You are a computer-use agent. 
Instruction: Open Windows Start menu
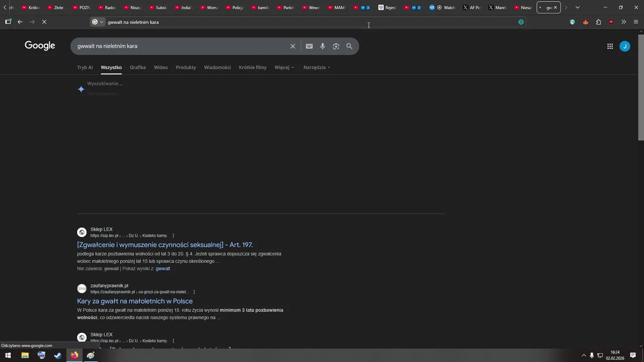[8, 355]
